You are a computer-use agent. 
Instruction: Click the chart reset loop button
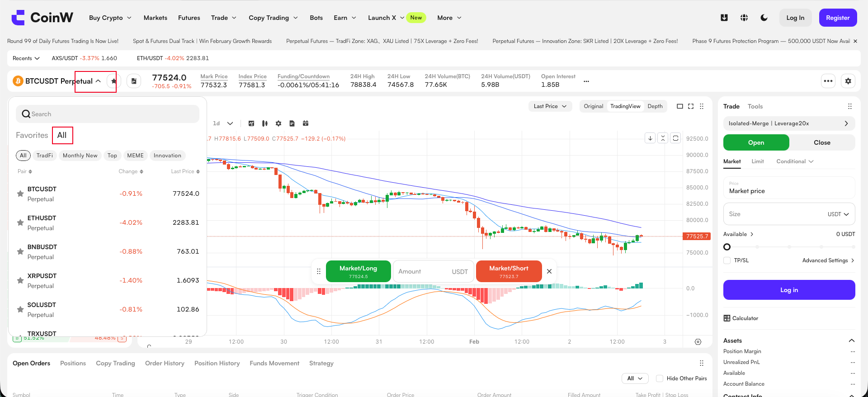coord(675,138)
